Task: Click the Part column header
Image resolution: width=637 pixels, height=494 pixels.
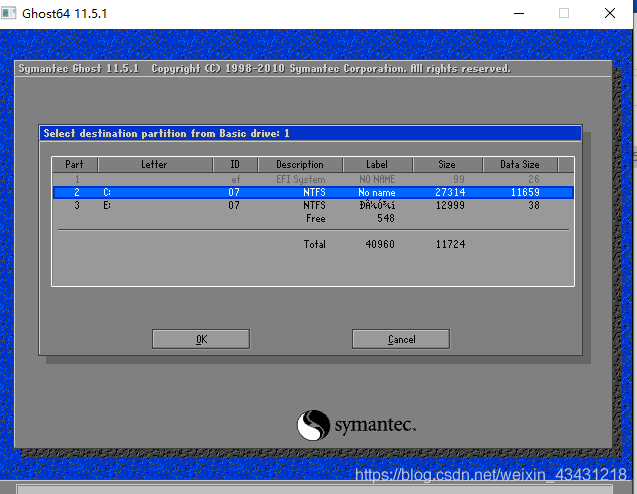Action: pyautogui.click(x=74, y=165)
